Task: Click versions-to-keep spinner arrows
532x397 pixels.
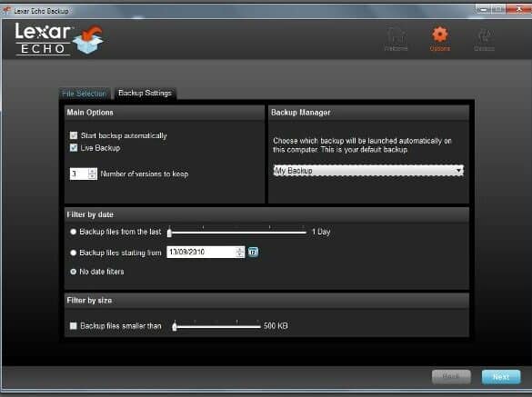Action: (x=92, y=174)
